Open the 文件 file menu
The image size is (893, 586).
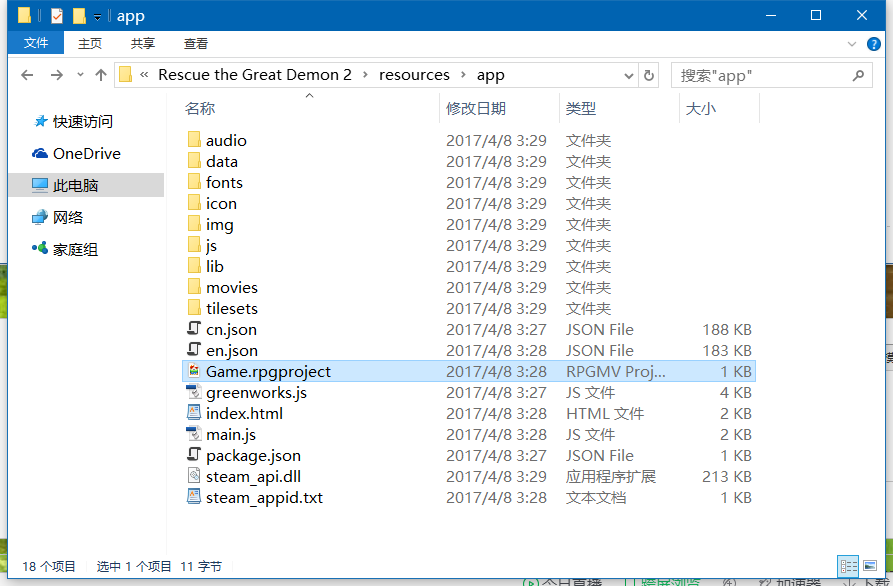pos(36,43)
